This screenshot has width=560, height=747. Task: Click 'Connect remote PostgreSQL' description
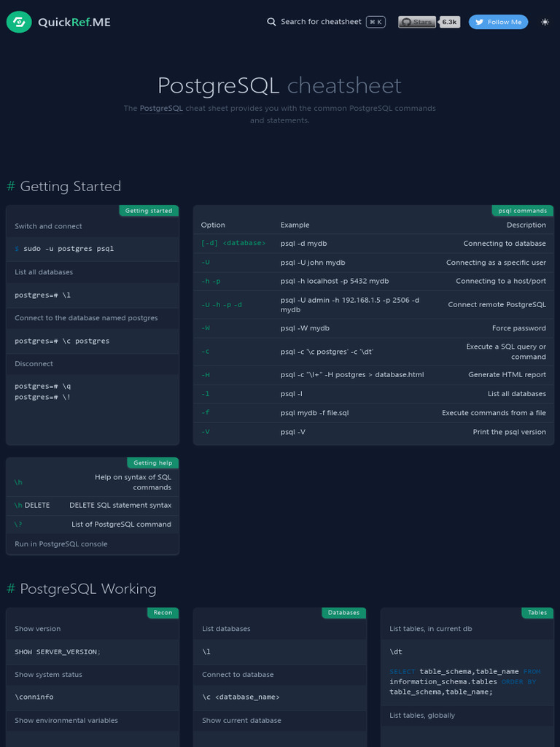(497, 304)
